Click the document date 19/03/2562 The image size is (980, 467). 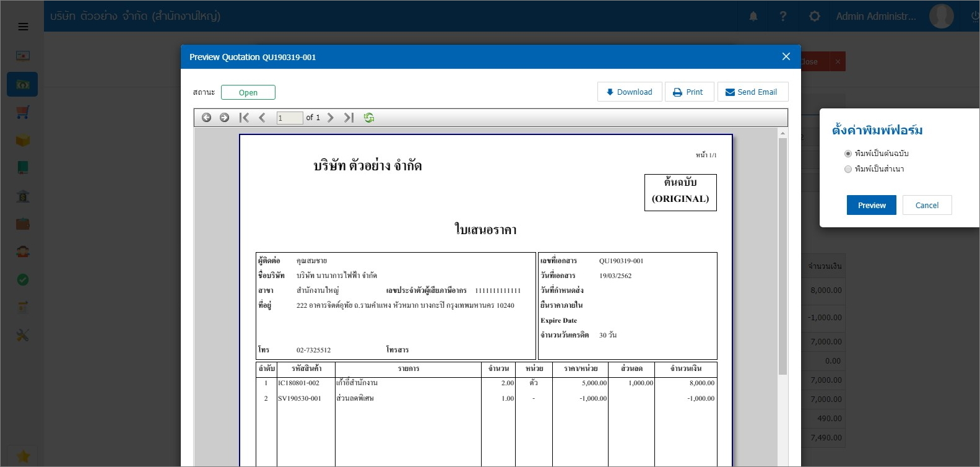615,276
